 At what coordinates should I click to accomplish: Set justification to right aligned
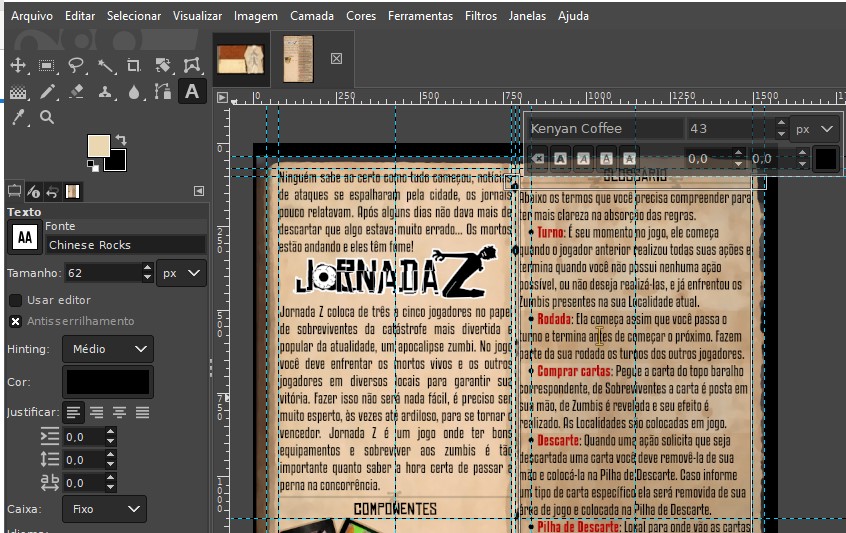click(x=97, y=413)
